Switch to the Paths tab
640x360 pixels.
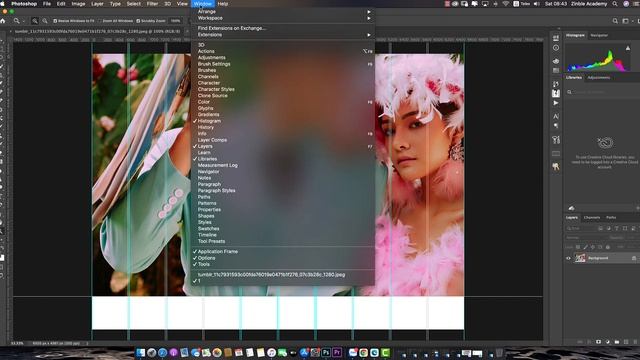[611, 218]
